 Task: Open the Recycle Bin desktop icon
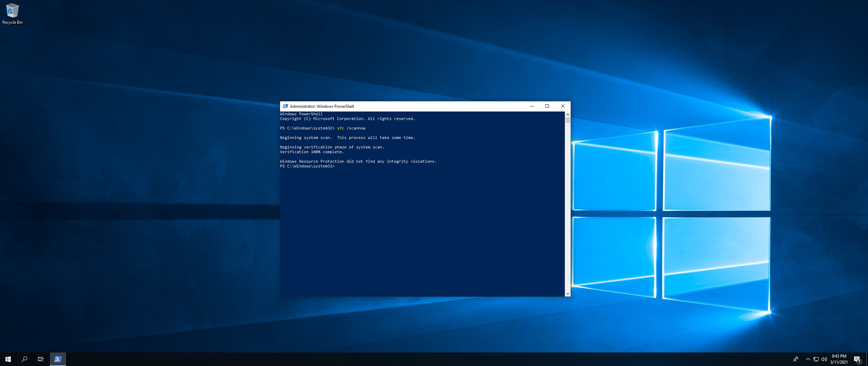[x=13, y=14]
